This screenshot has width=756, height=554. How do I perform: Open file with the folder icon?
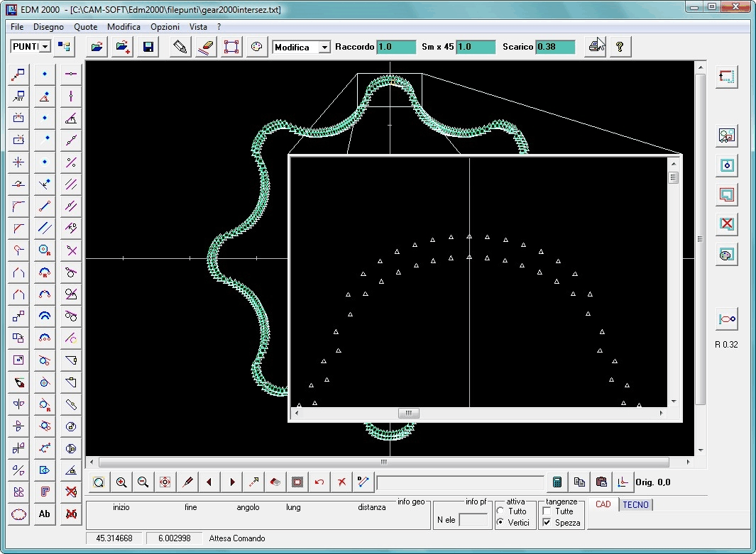[x=97, y=47]
